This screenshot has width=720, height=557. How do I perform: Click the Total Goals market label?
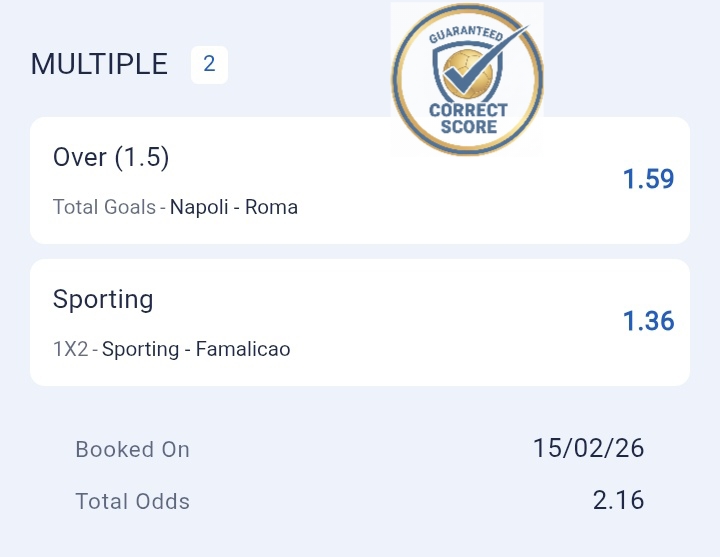tap(104, 208)
